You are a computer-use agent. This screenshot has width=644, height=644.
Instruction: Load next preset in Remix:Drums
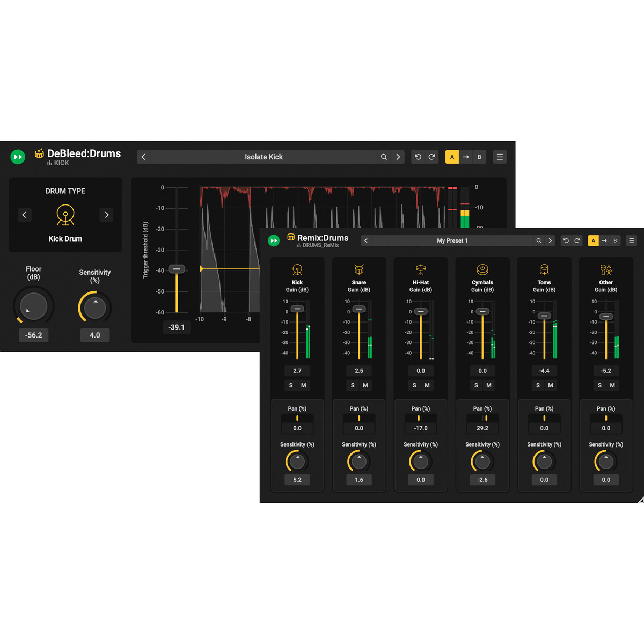click(x=551, y=240)
